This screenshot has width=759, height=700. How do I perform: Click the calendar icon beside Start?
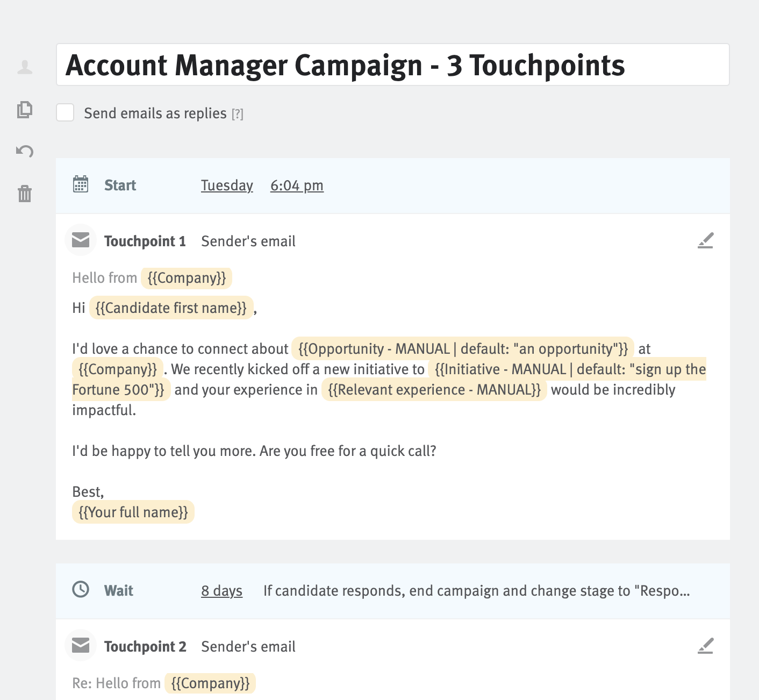click(81, 184)
